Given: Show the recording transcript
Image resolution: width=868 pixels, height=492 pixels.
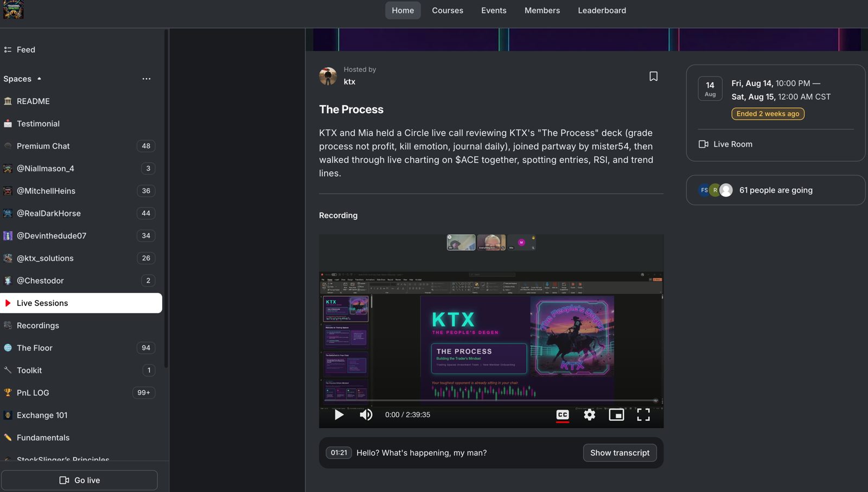Looking at the screenshot, I should pos(620,453).
